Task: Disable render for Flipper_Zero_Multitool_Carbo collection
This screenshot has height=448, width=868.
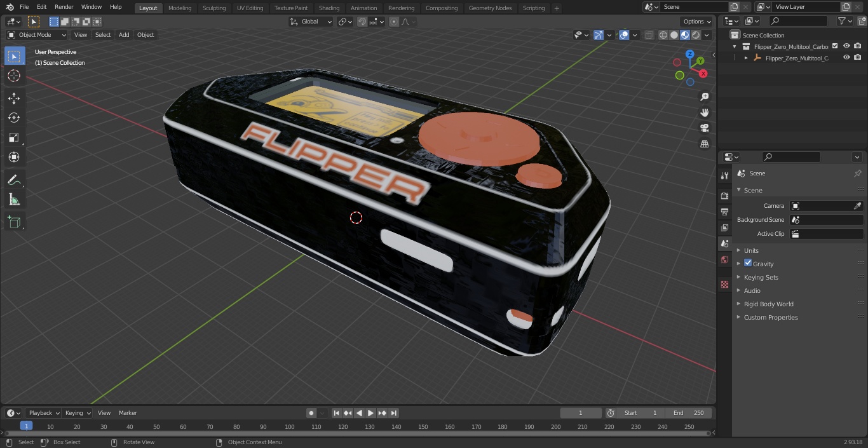Action: [x=858, y=46]
